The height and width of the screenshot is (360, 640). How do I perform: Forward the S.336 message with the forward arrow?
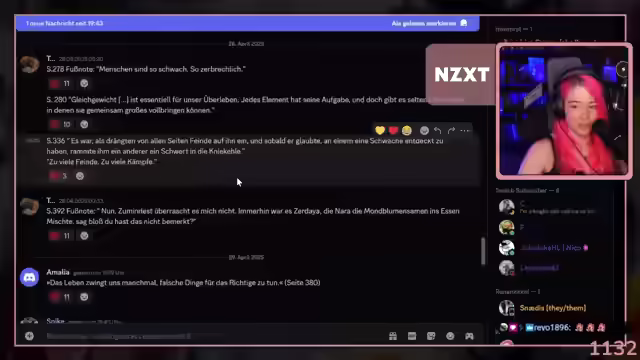451,131
